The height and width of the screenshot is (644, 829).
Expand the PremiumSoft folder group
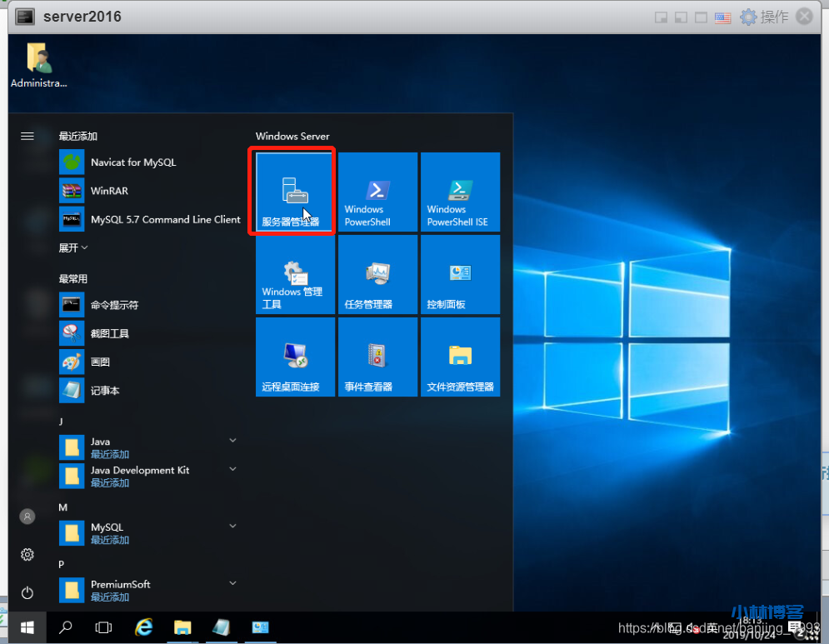click(232, 584)
